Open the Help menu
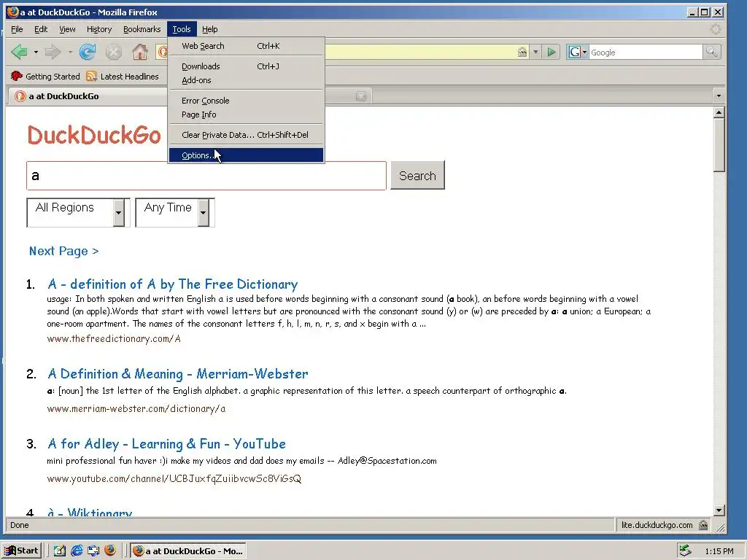The width and height of the screenshot is (747, 560). click(209, 29)
